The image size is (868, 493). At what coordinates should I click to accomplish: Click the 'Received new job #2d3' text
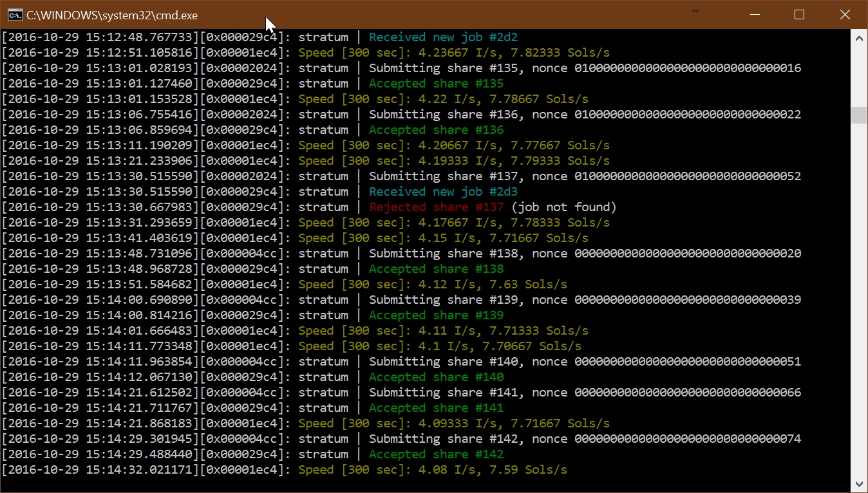pyautogui.click(x=443, y=192)
